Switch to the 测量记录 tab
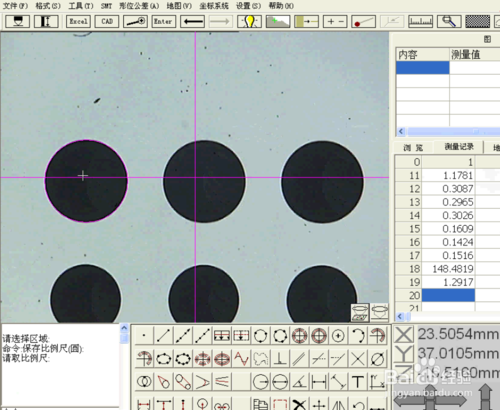The width and height of the screenshot is (500, 410). (x=459, y=147)
